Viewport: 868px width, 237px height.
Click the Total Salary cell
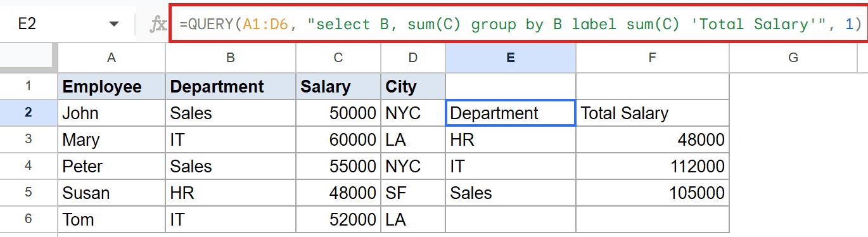coord(653,113)
